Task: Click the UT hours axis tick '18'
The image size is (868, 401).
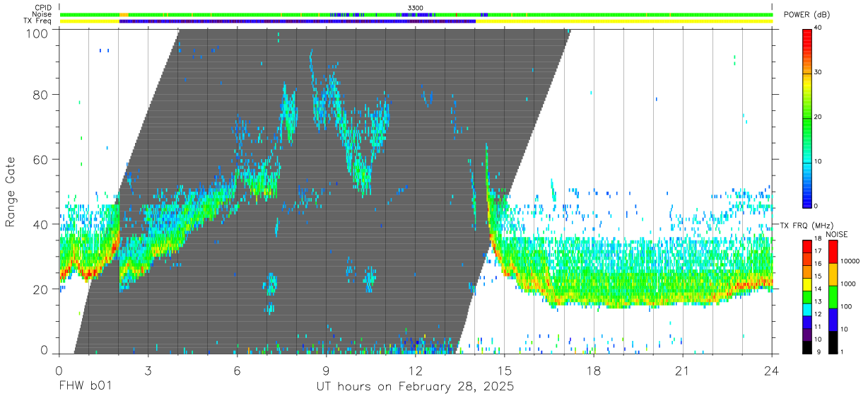Action: tap(594, 370)
